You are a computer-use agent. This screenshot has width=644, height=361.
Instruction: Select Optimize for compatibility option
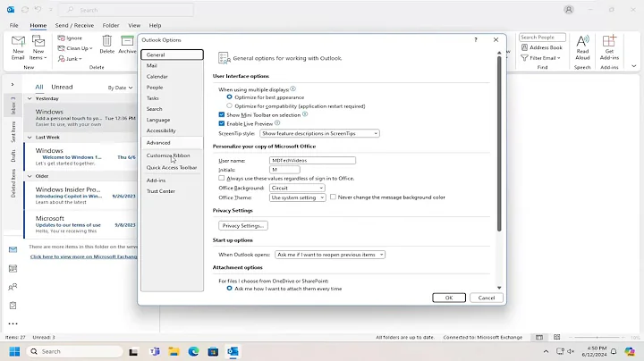coord(229,105)
